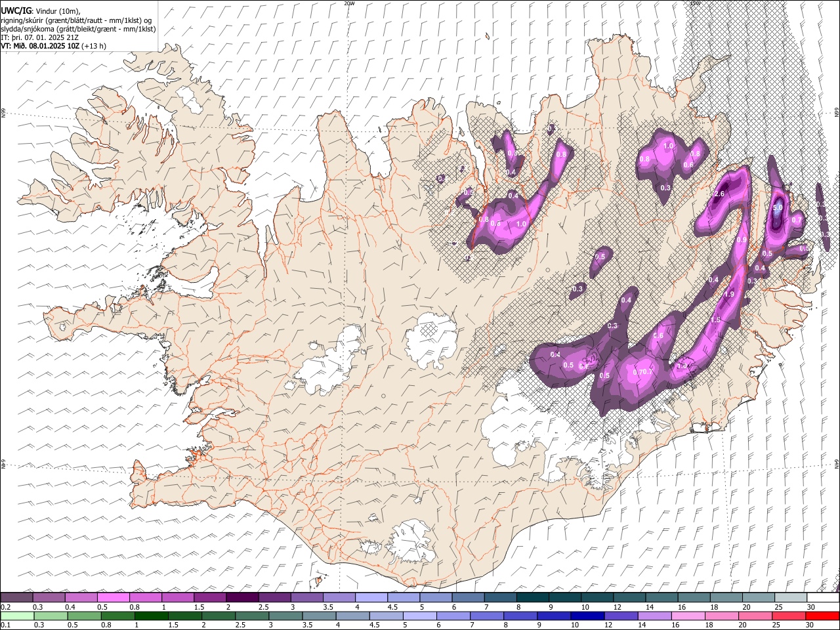Click the "1.9" snowfall value on the map
Screen dimensions: 840x630
729,295
